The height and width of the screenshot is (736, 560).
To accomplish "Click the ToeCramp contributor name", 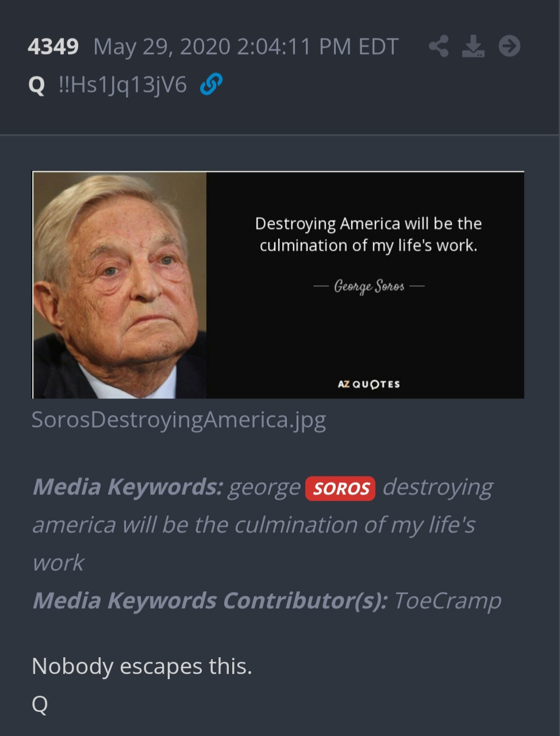I will coord(447,600).
